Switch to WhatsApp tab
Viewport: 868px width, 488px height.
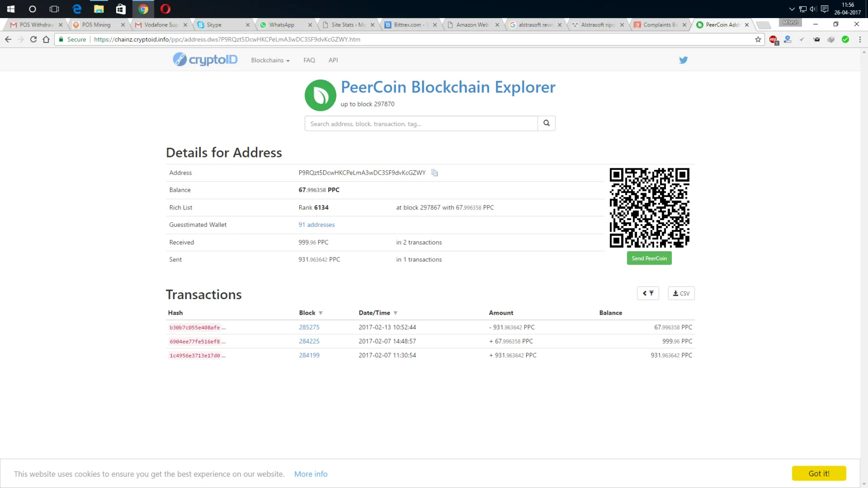285,24
